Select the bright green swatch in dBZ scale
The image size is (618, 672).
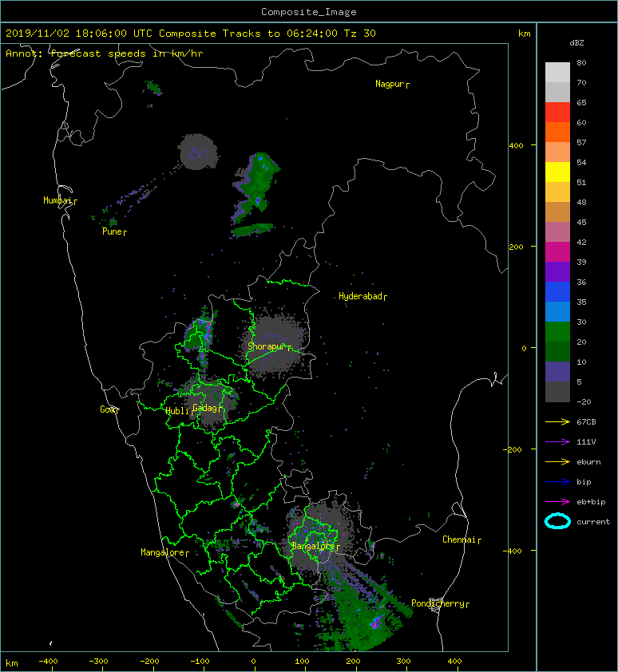[557, 331]
